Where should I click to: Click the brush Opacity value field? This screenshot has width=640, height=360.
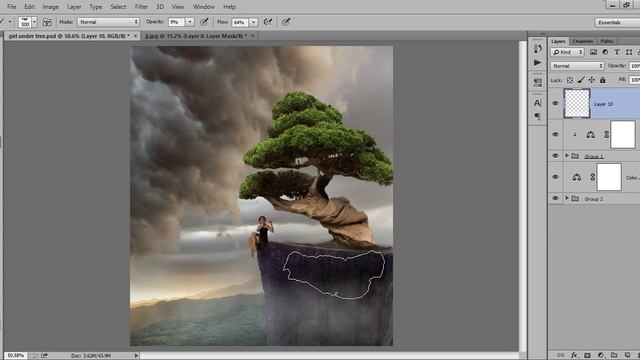(176, 22)
